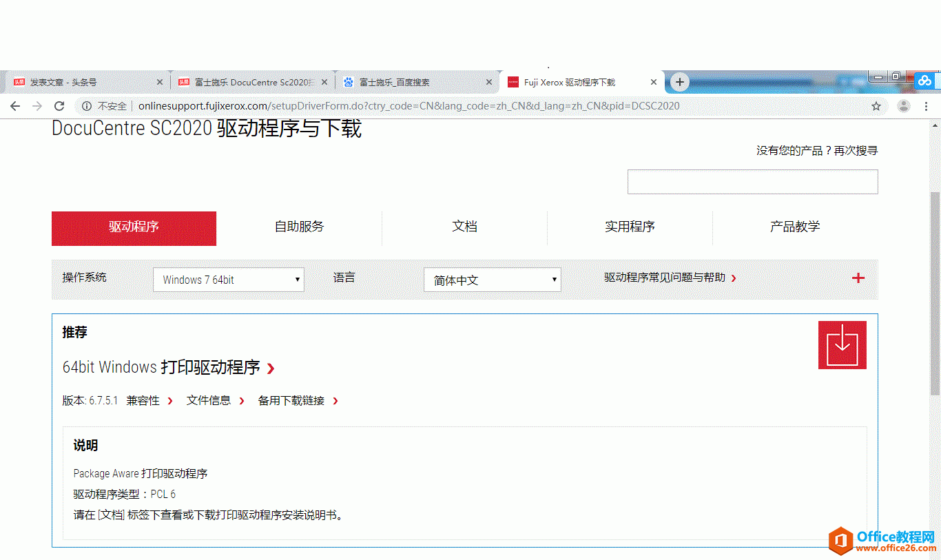Click the blue cloud extension icon
This screenshot has height=560, width=941.
pos(924,81)
